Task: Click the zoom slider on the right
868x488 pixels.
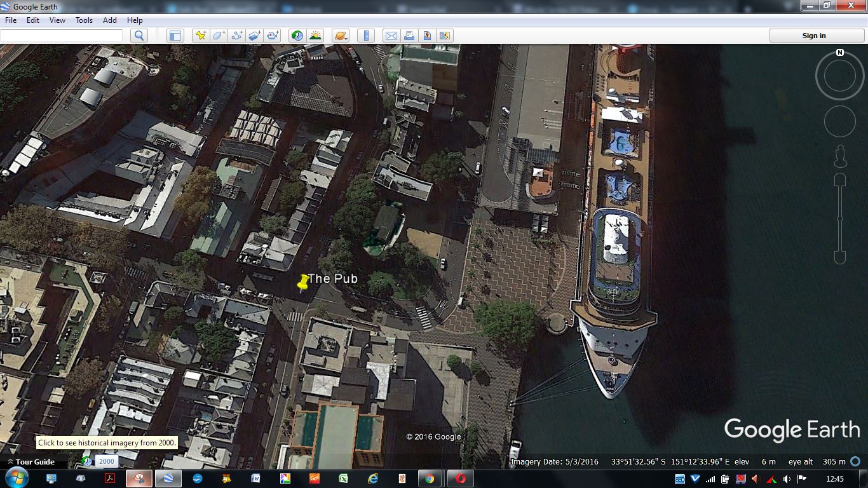Action: 840,218
